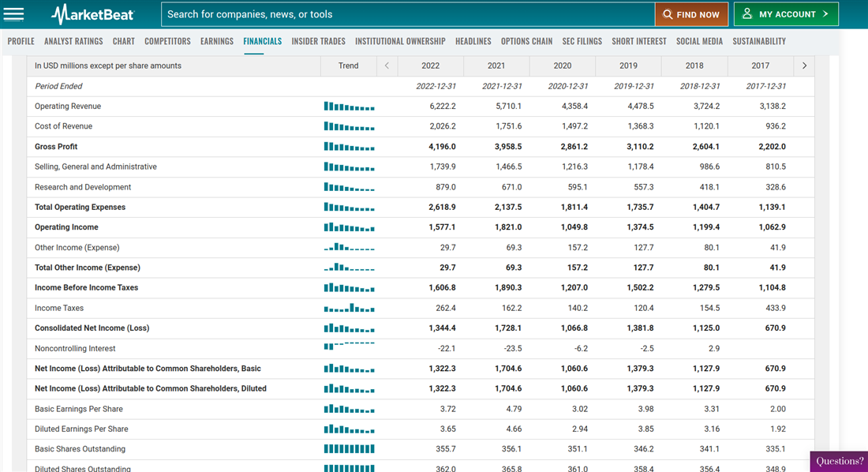Viewport: 868px width, 472px height.
Task: Switch to the Analyst Ratings tab
Action: pyautogui.click(x=73, y=41)
